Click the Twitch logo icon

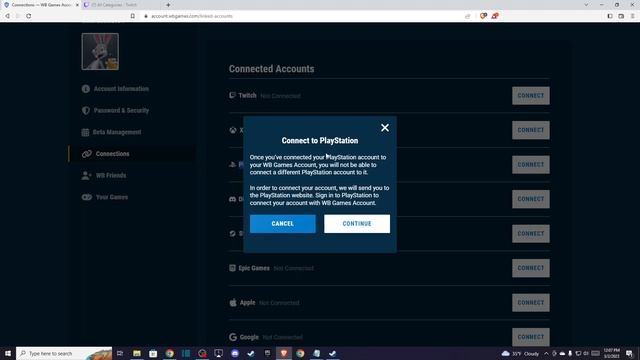click(x=232, y=95)
